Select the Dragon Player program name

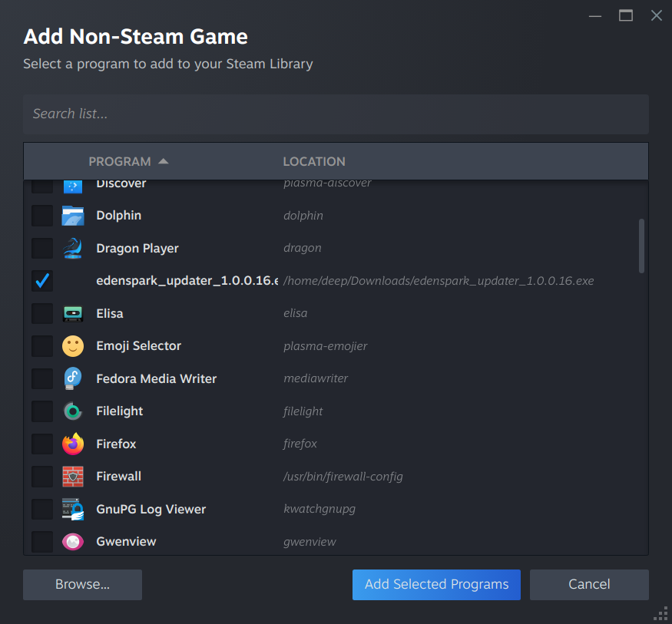[x=137, y=249]
